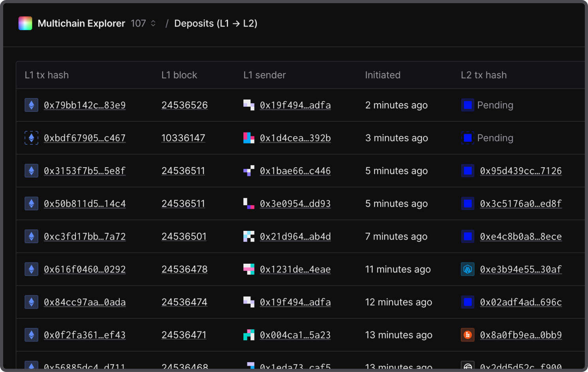The image size is (588, 372).
Task: Click the Deposits (L1 → L2) breadcrumb
Action: coord(216,23)
